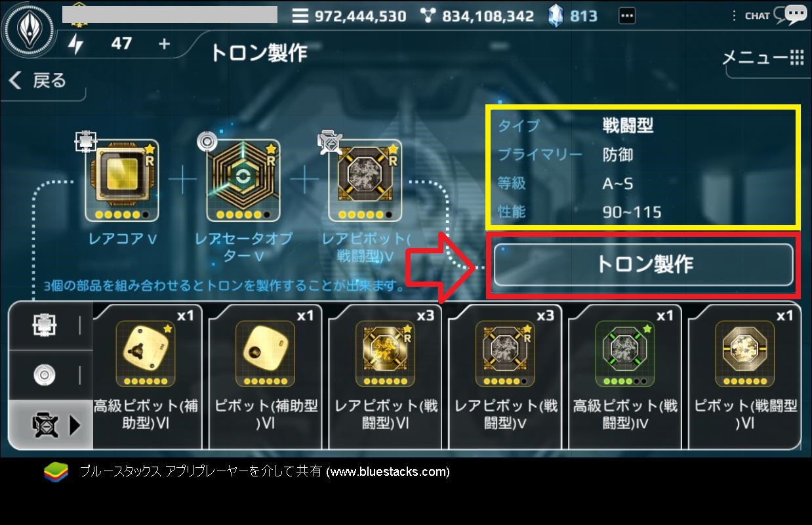
Task: Add energy with the plus icon
Action: 164,43
